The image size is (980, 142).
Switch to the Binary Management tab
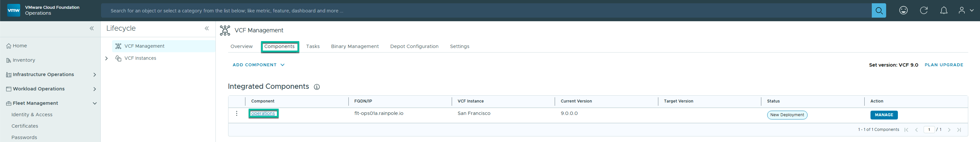point(355,47)
